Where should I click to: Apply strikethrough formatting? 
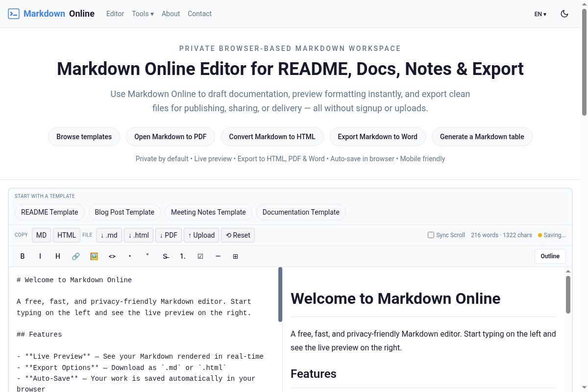(x=166, y=256)
